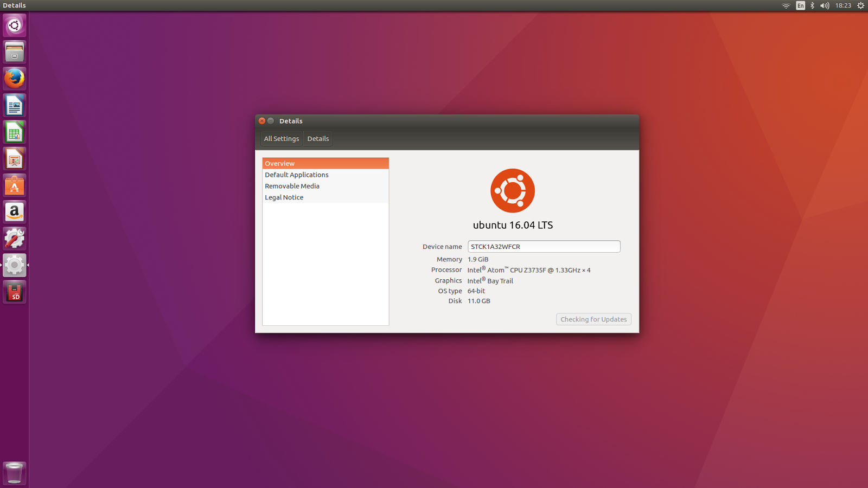
Task: Open the system power gear menu
Action: click(x=860, y=5)
